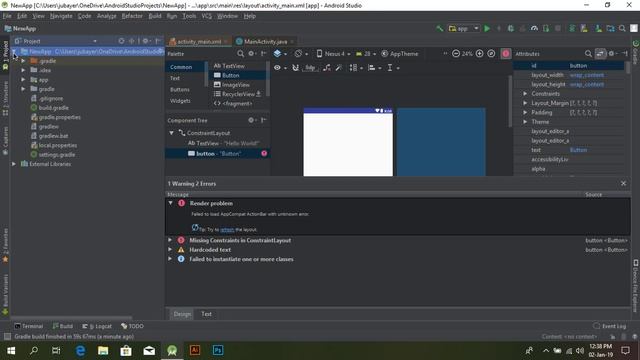
Task: Click the download icon next to RecyclerView
Action: coord(258,94)
